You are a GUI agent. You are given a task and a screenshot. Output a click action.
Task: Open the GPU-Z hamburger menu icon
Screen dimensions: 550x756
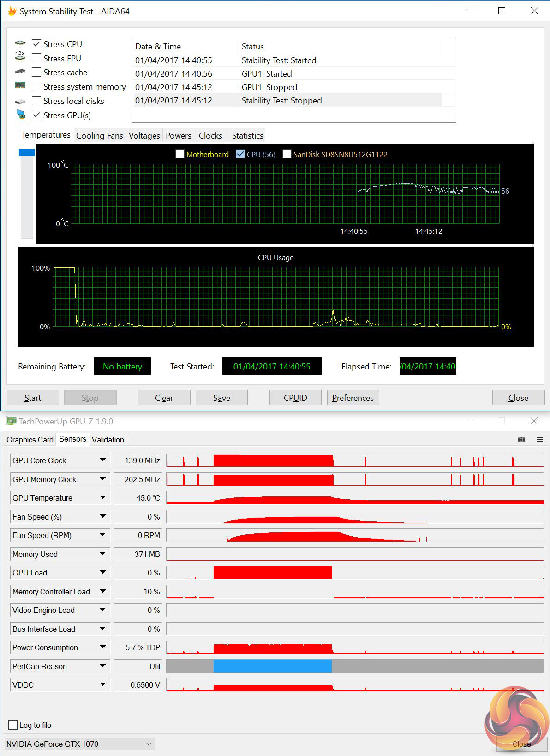coord(540,439)
